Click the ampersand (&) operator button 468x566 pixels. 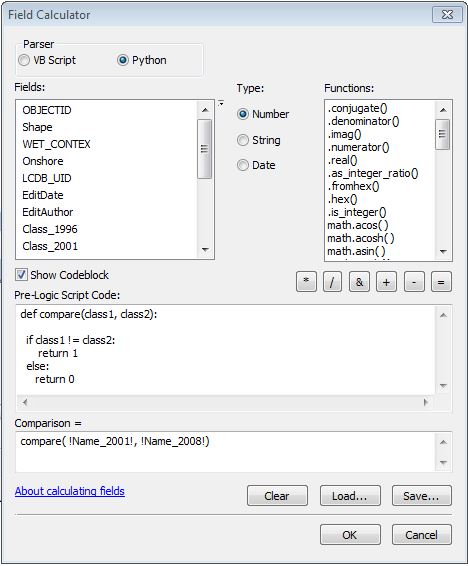tap(359, 282)
